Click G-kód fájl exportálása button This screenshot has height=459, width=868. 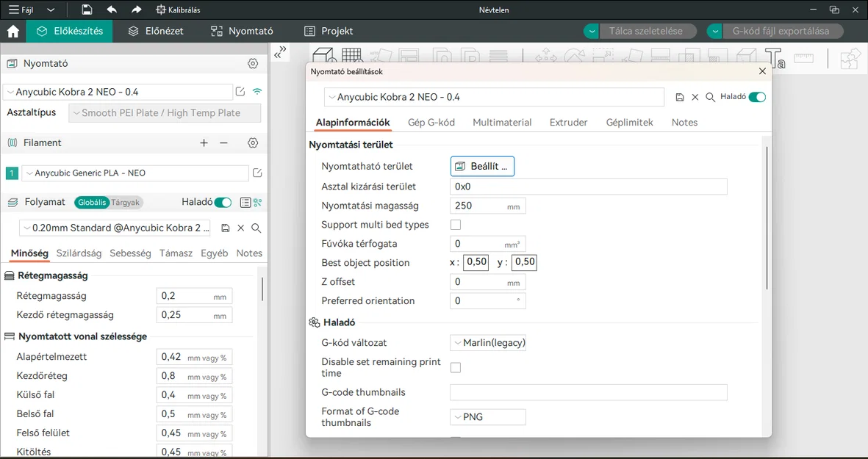coord(782,32)
